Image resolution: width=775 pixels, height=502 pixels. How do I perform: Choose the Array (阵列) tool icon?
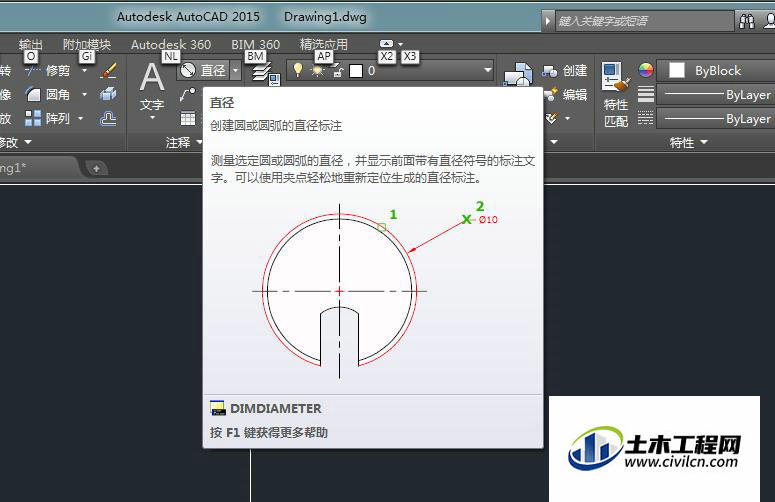pos(33,118)
